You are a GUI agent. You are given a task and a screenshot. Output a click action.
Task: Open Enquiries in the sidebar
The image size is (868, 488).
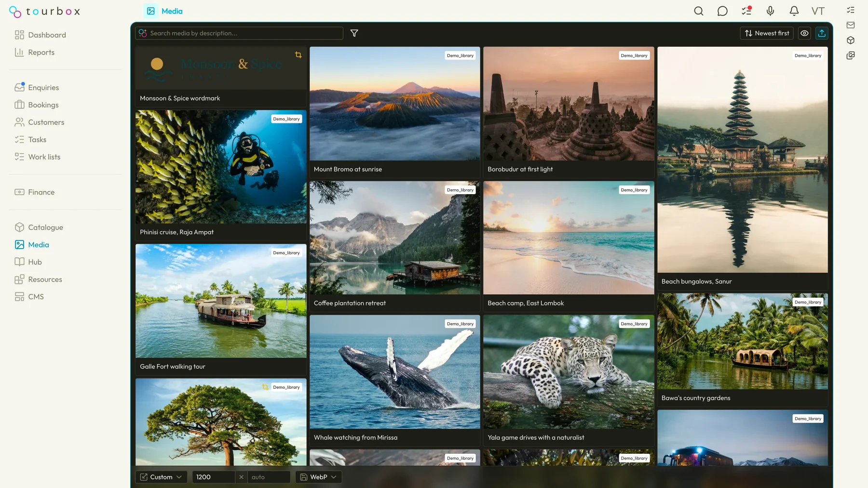[37, 87]
